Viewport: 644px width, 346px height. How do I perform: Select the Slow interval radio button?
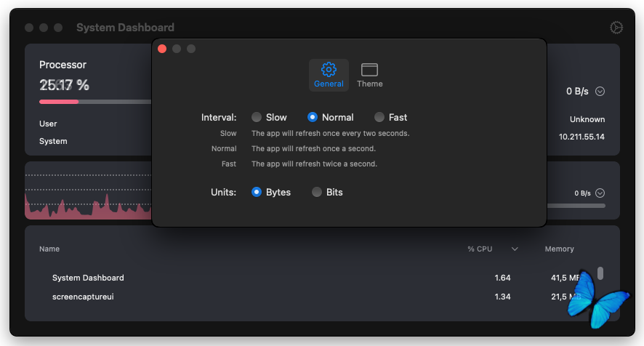click(x=257, y=117)
